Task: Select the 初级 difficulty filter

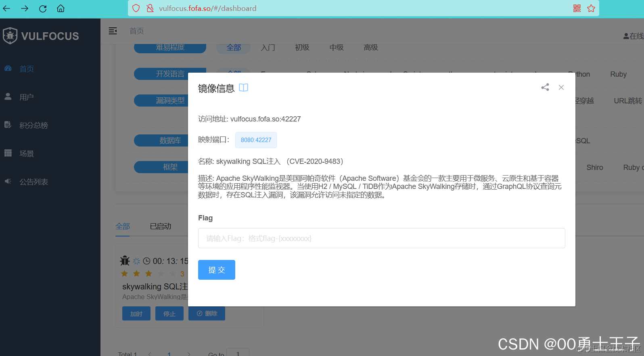Action: point(302,48)
